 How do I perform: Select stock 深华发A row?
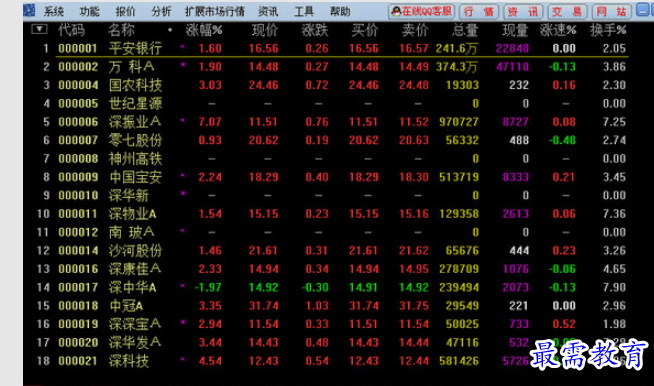(x=332, y=342)
